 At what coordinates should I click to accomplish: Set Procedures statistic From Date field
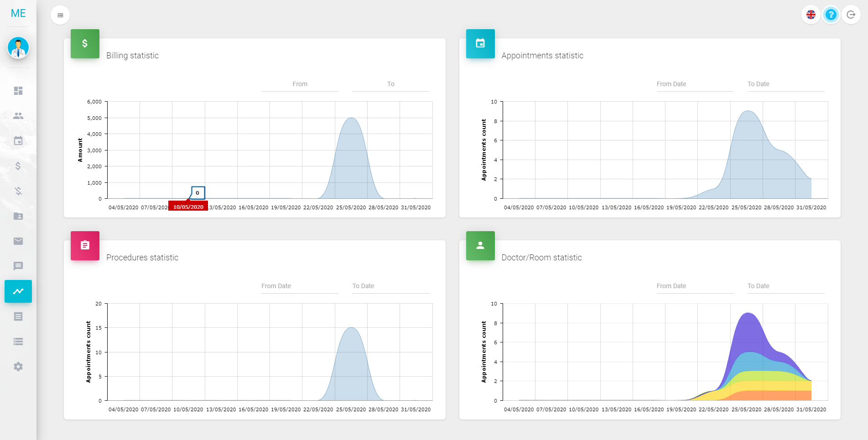coord(300,286)
